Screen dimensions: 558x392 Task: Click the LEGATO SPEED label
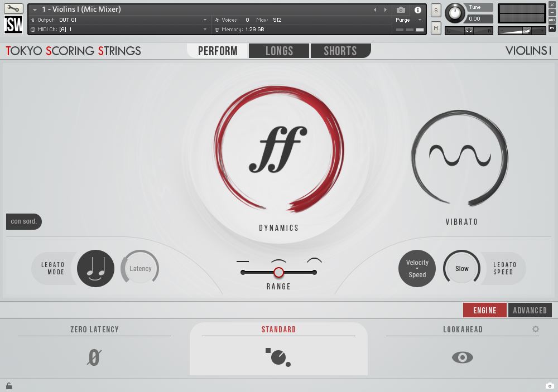click(504, 268)
